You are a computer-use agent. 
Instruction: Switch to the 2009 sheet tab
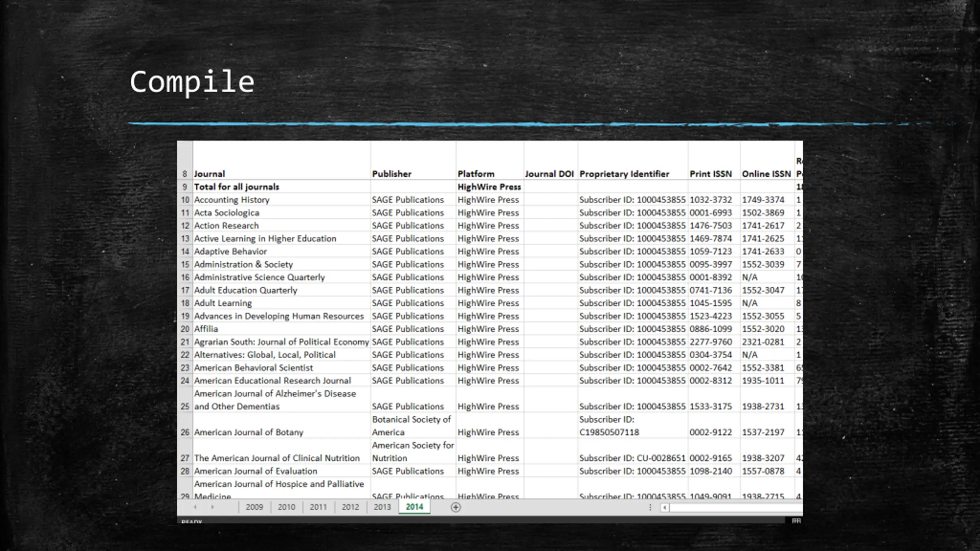coord(254,507)
